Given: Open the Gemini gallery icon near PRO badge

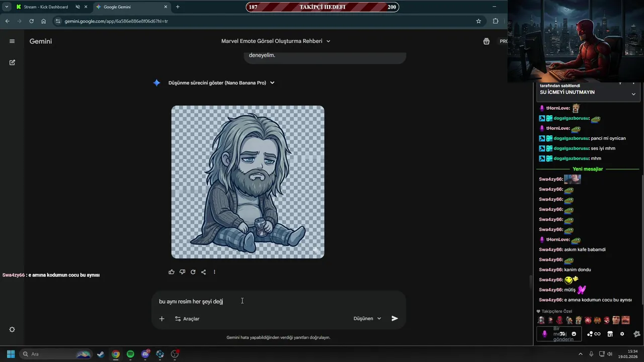Looking at the screenshot, I should click(486, 41).
